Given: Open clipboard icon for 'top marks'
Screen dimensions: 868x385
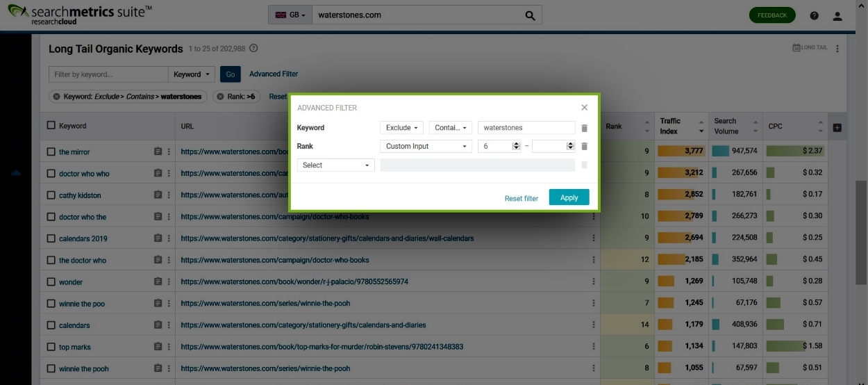Looking at the screenshot, I should (158, 346).
